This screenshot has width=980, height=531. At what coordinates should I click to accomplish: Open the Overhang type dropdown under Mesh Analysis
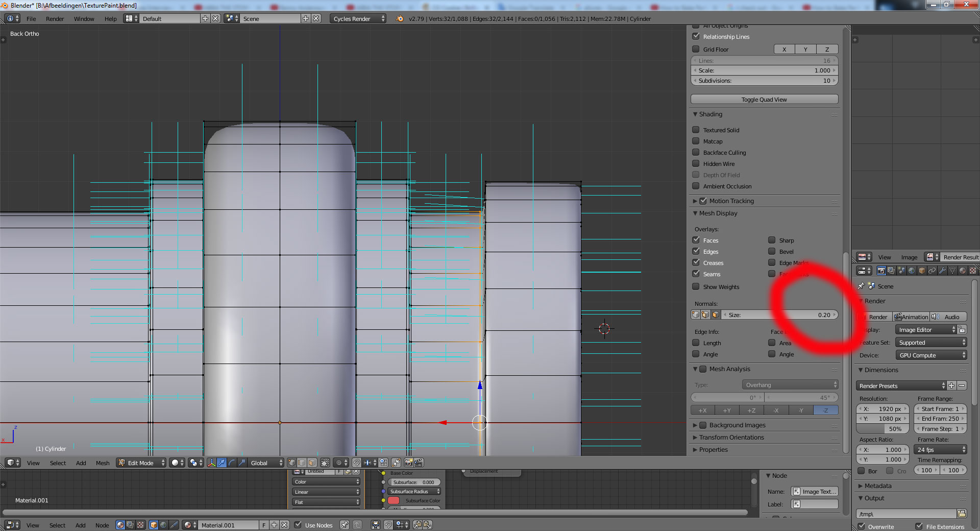pos(790,384)
